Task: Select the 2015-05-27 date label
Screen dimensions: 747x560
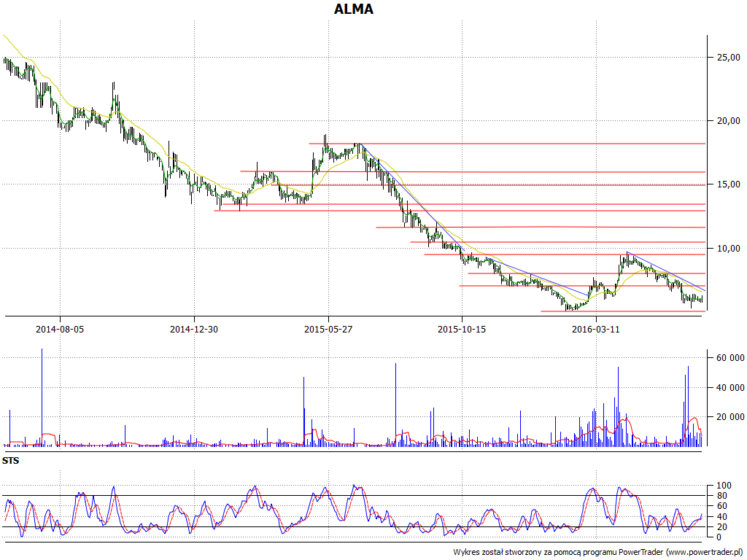Action: tap(328, 329)
